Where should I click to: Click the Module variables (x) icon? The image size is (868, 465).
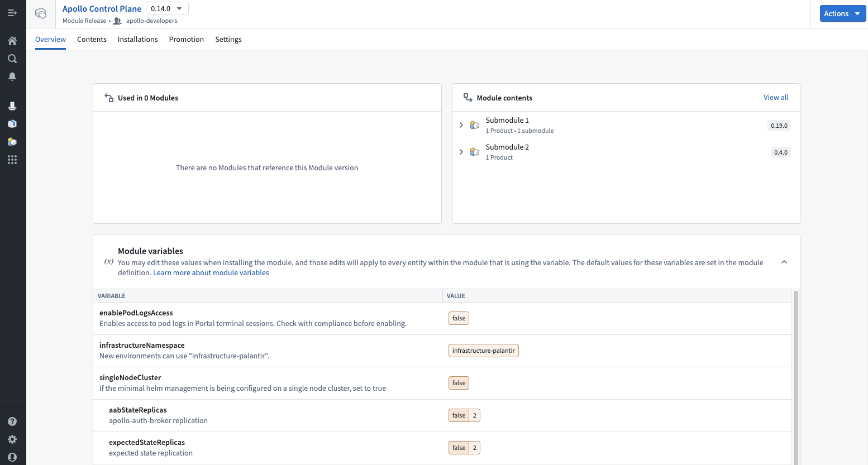point(109,262)
